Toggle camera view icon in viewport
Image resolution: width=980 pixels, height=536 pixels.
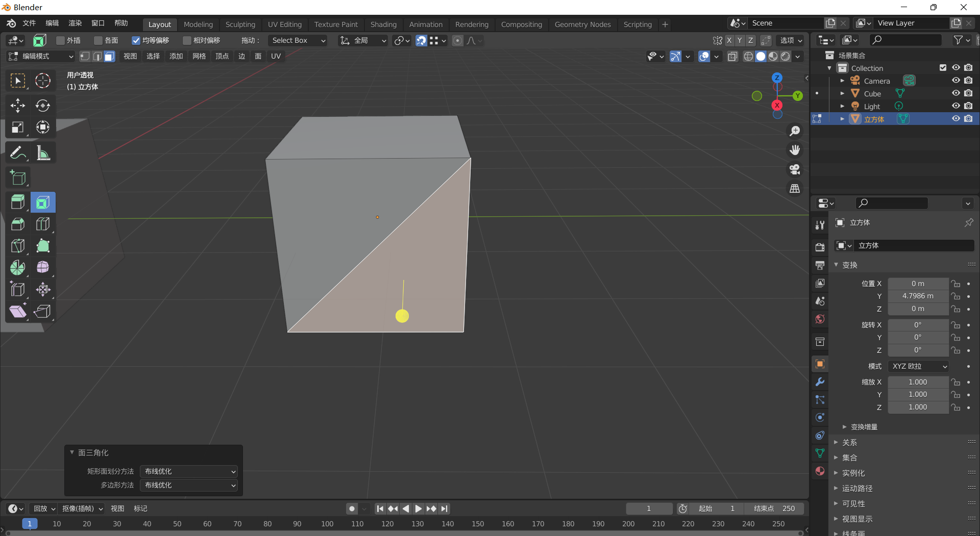tap(795, 169)
